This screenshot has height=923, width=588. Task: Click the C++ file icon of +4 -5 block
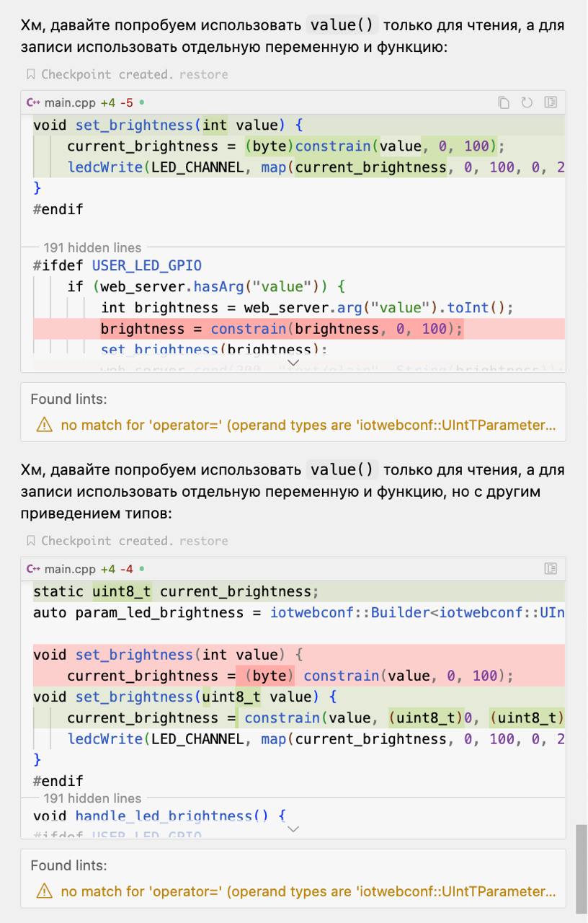click(x=33, y=102)
